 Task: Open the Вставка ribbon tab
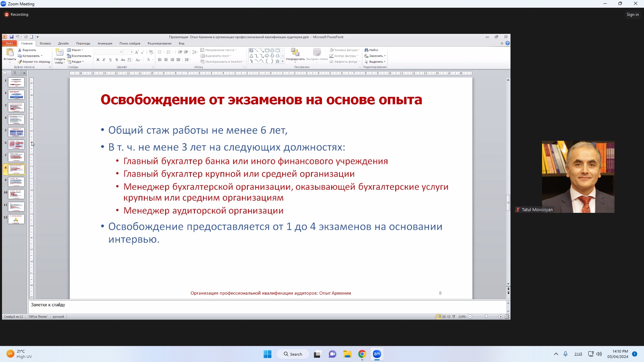click(45, 44)
